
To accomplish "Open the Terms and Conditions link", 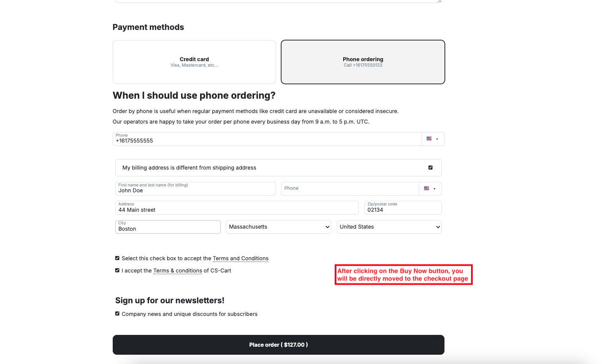I will (240, 259).
